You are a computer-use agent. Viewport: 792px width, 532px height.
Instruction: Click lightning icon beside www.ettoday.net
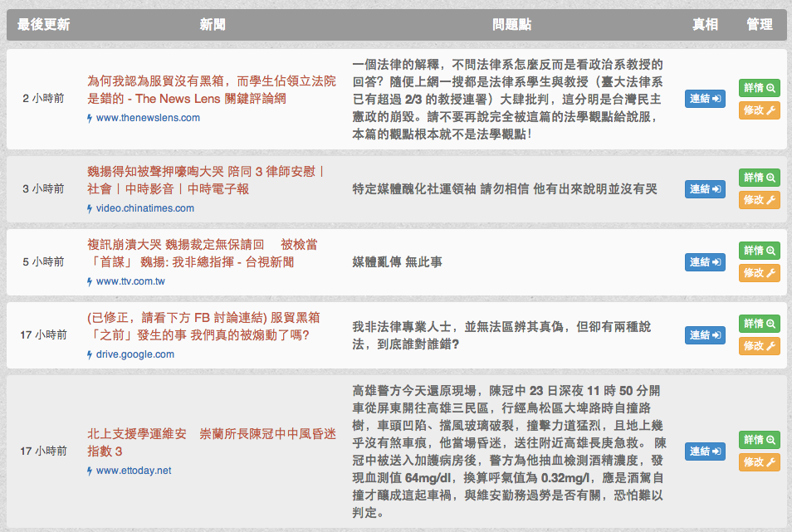point(90,471)
